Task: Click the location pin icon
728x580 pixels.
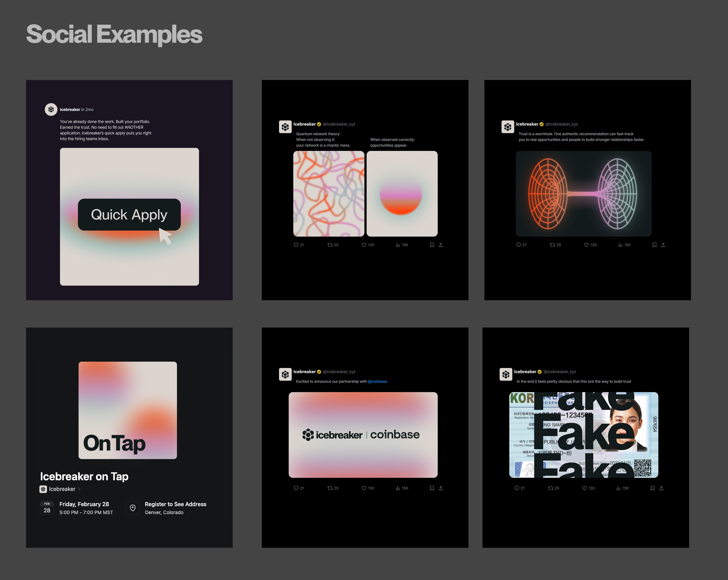Action: pos(133,508)
